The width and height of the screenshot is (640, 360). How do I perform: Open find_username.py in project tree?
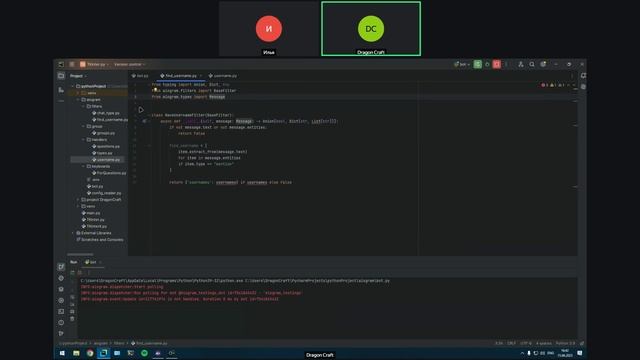click(109, 120)
